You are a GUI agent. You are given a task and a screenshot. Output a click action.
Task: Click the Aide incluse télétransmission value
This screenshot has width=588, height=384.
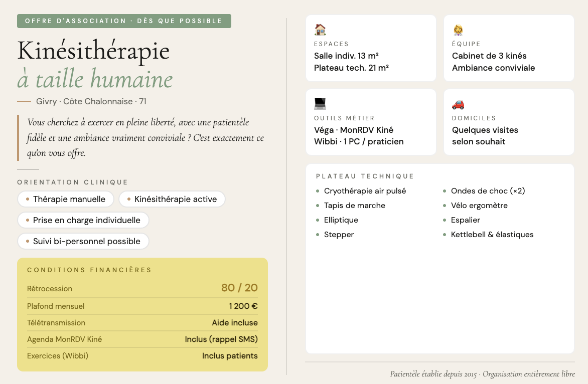[235, 323]
